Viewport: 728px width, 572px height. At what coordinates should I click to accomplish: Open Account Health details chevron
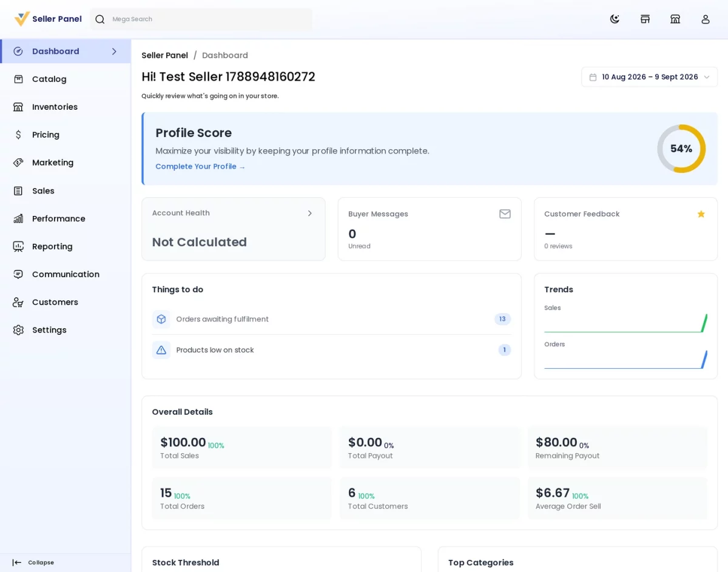click(310, 213)
